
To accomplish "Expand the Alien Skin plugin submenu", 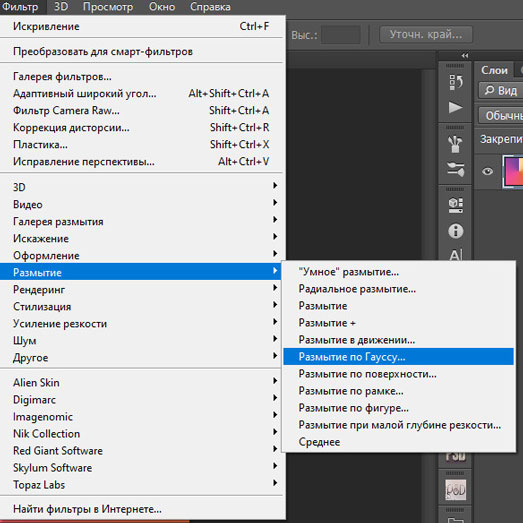I will click(141, 382).
